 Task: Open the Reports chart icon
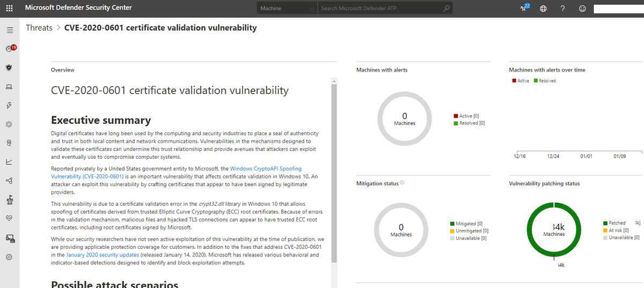coord(9,161)
